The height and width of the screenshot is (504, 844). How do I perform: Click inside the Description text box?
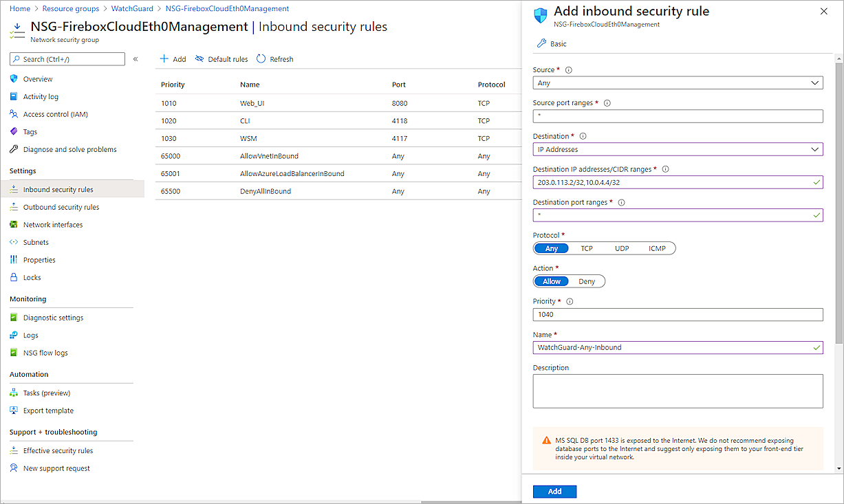click(678, 391)
